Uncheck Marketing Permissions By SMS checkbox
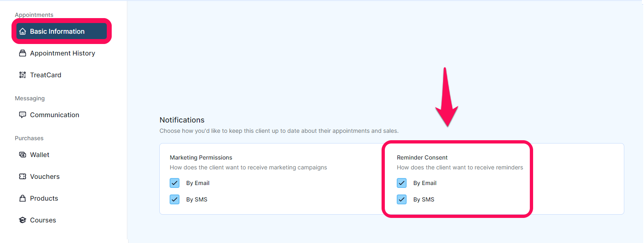 click(x=175, y=199)
